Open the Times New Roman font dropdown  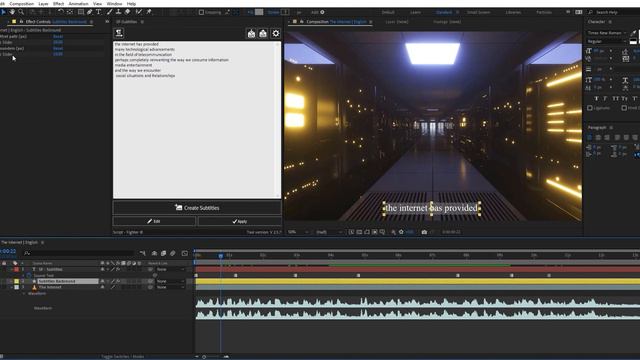[607, 33]
